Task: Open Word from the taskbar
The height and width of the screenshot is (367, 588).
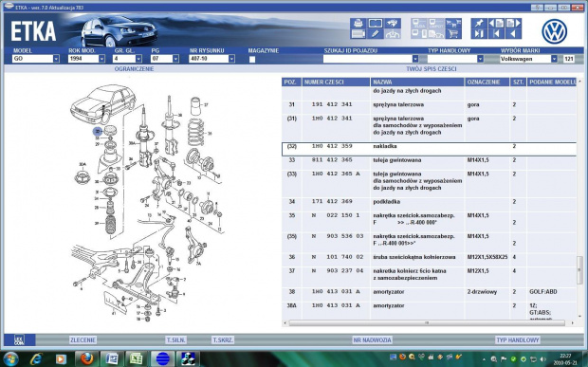Action: 112,358
